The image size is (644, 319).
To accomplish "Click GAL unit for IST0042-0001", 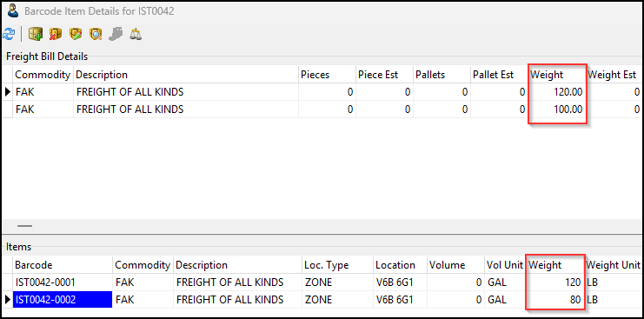I will click(505, 282).
